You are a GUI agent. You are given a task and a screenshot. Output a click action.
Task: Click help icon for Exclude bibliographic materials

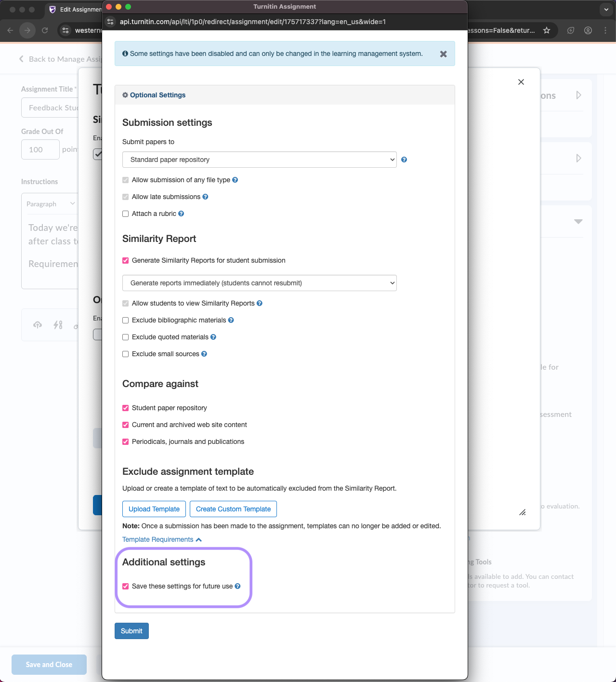pos(231,320)
